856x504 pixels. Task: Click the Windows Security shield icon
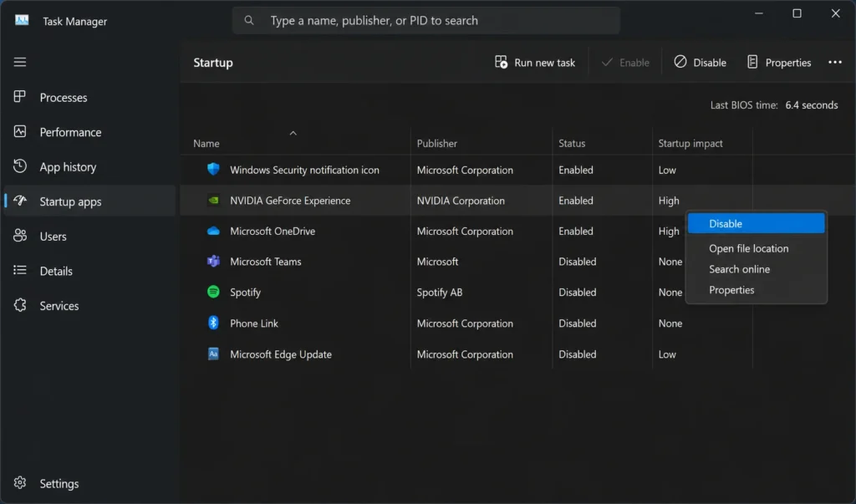point(213,170)
